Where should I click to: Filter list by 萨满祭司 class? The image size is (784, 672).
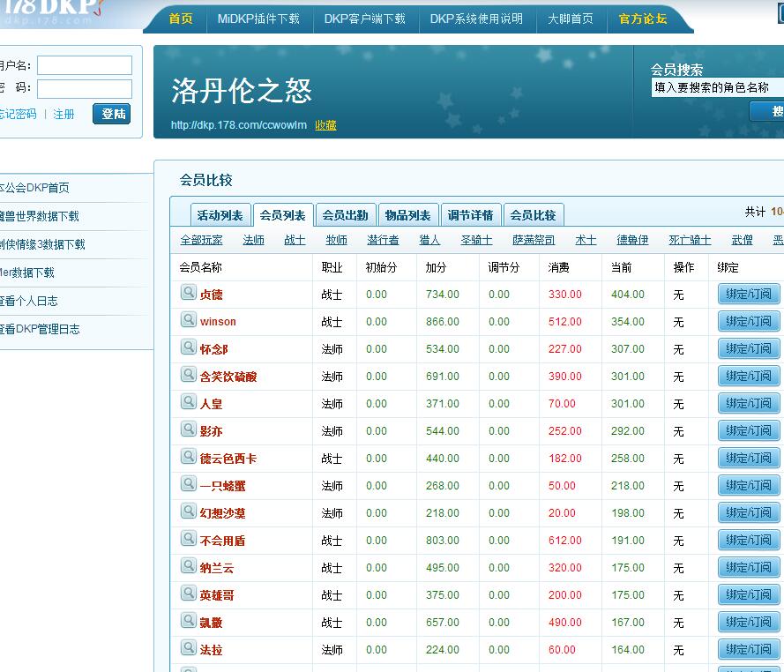point(534,240)
